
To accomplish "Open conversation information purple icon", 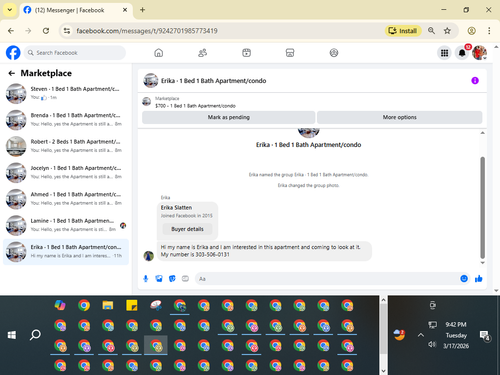I will click(x=475, y=81).
